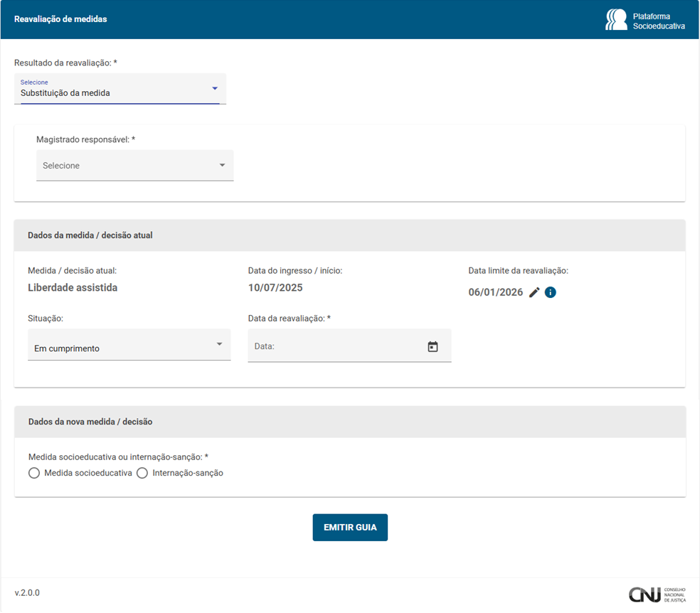The image size is (700, 613).
Task: Click the arrow icon of Resultado da reavaliação
Action: [215, 88]
